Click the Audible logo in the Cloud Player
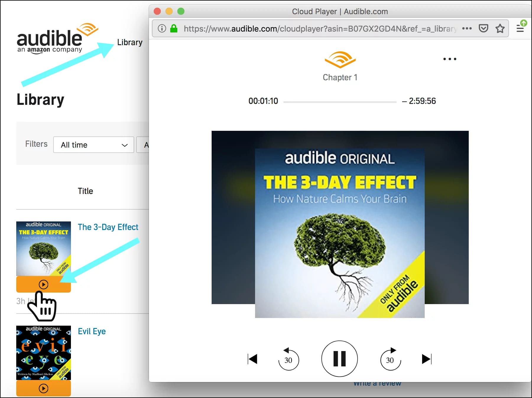Screen dimensions: 532x398 [340, 60]
